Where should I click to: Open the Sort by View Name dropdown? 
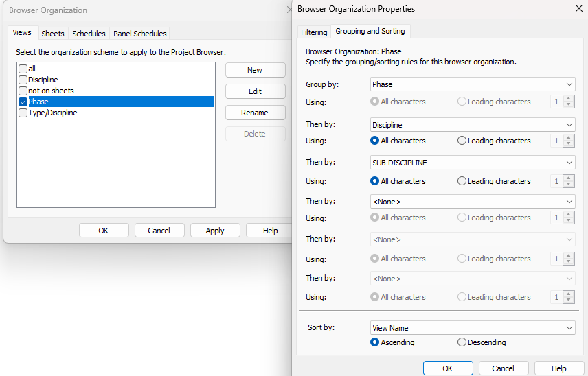coord(473,328)
